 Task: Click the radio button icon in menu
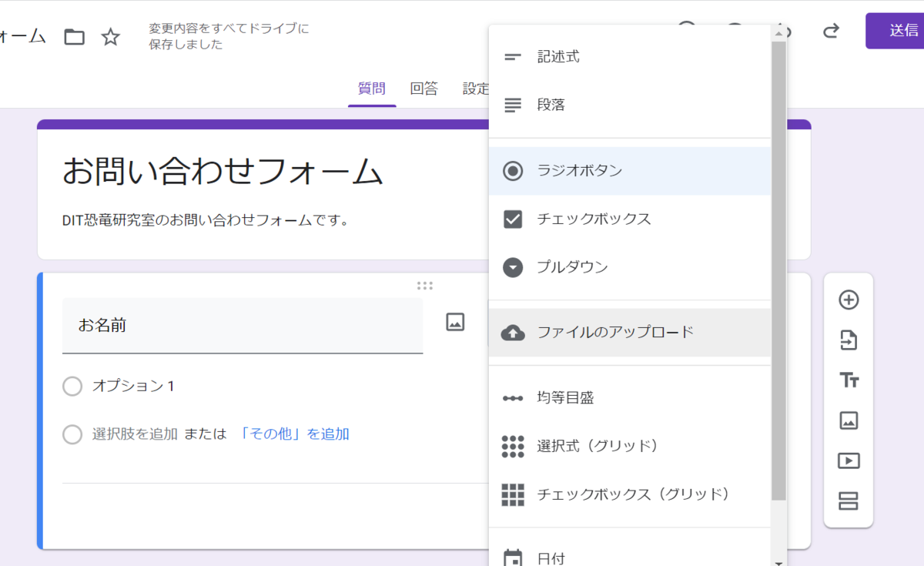click(x=513, y=171)
